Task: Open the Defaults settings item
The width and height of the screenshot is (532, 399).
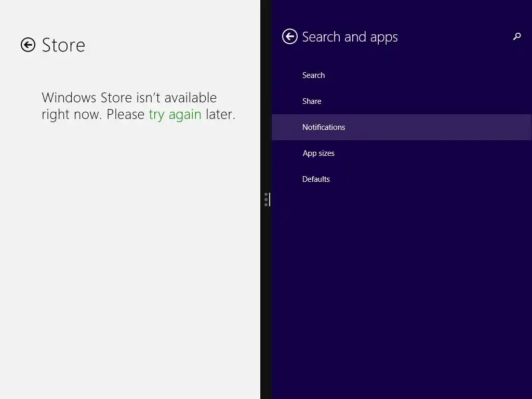Action: click(402, 179)
